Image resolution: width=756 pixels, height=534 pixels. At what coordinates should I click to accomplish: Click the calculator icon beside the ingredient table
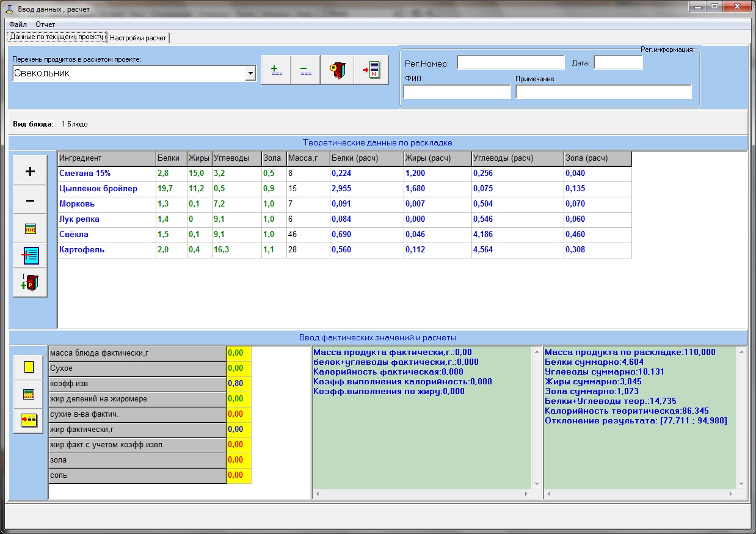[x=30, y=229]
